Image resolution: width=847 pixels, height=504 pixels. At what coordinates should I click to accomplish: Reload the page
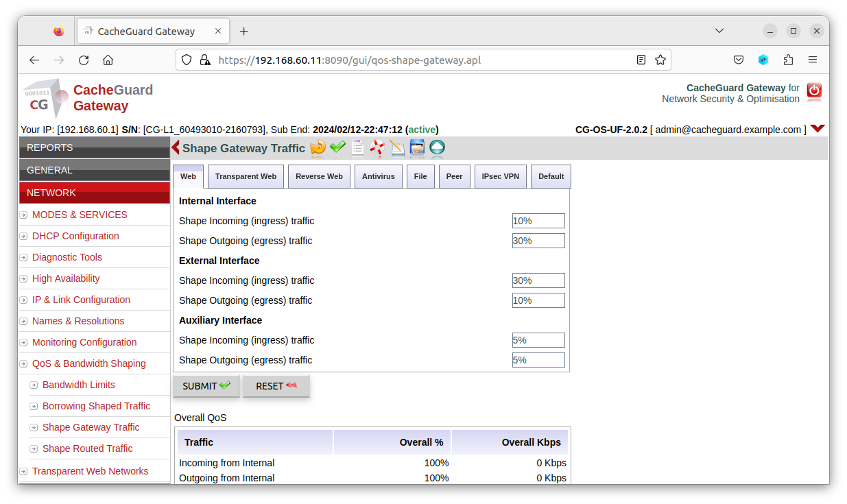click(84, 60)
